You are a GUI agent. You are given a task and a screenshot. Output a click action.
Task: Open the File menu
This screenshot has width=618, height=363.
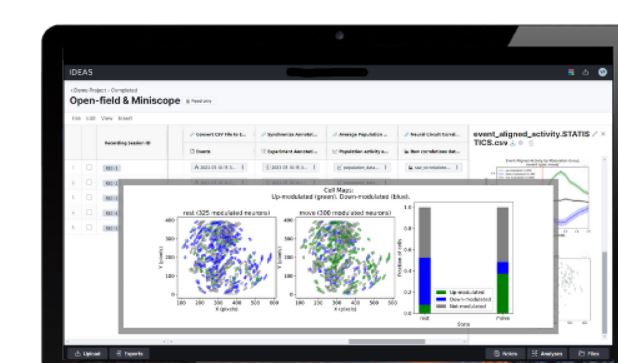(76, 118)
